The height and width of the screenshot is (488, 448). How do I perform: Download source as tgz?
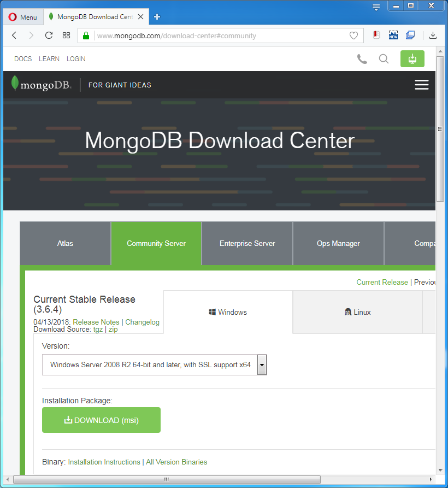tap(98, 330)
